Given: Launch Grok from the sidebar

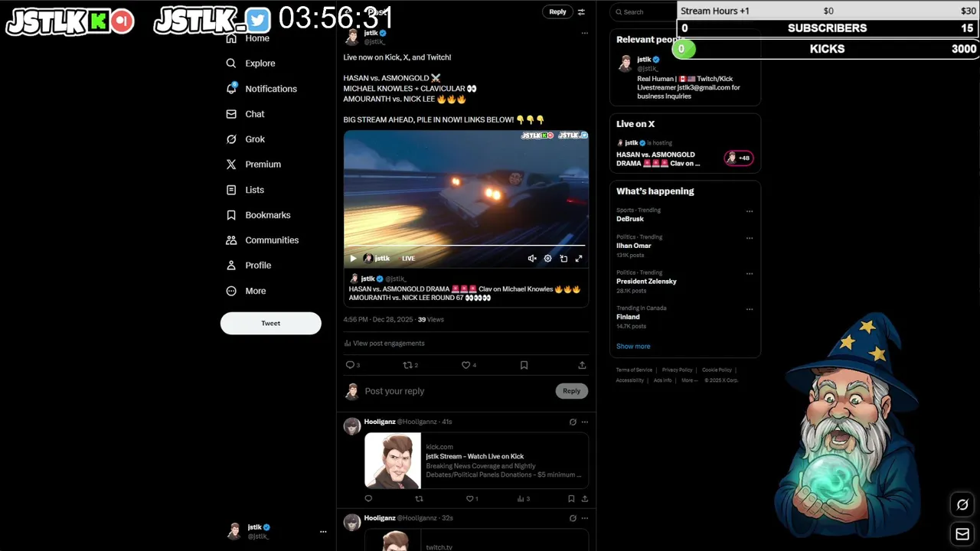Looking at the screenshot, I should point(245,139).
